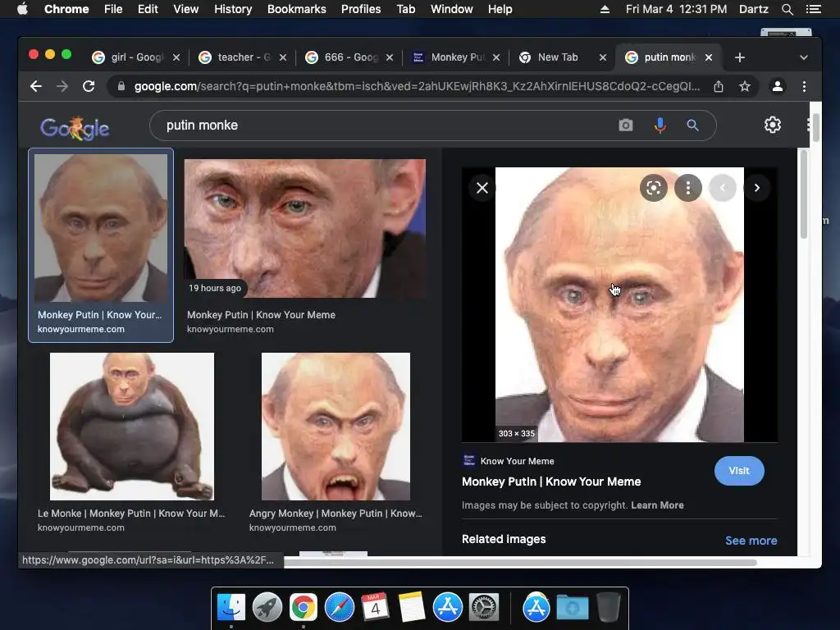Image resolution: width=840 pixels, height=630 pixels.
Task: Click the 'Le Monke | Monkey Putin' caption
Action: click(131, 514)
